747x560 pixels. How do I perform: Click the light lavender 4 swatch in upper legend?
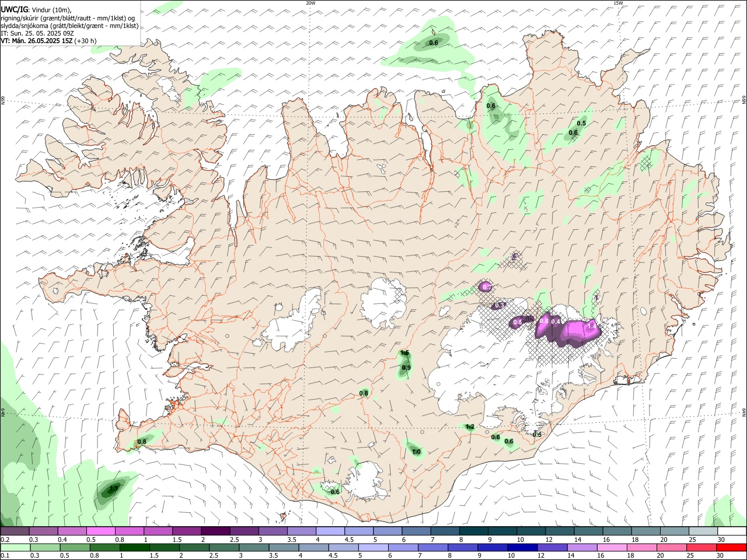(x=330, y=531)
